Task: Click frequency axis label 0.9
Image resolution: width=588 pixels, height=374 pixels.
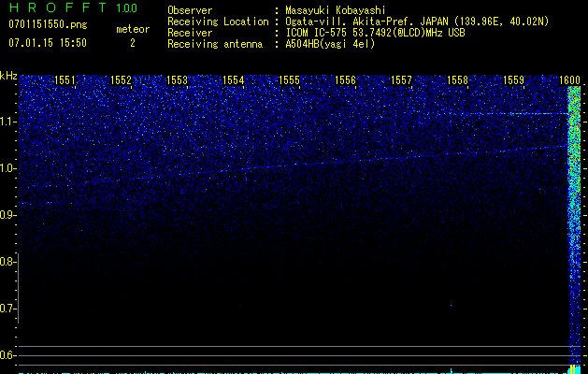Action: pyautogui.click(x=7, y=215)
